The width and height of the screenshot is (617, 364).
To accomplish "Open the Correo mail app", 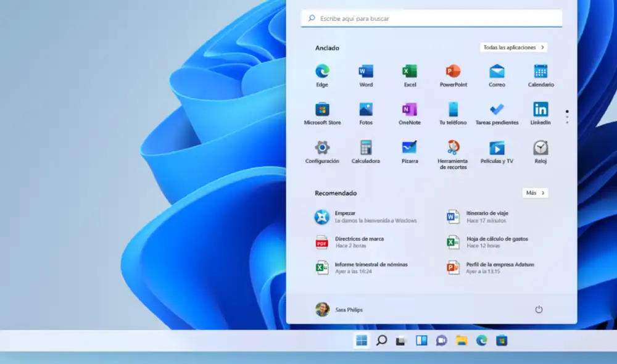I will [497, 73].
